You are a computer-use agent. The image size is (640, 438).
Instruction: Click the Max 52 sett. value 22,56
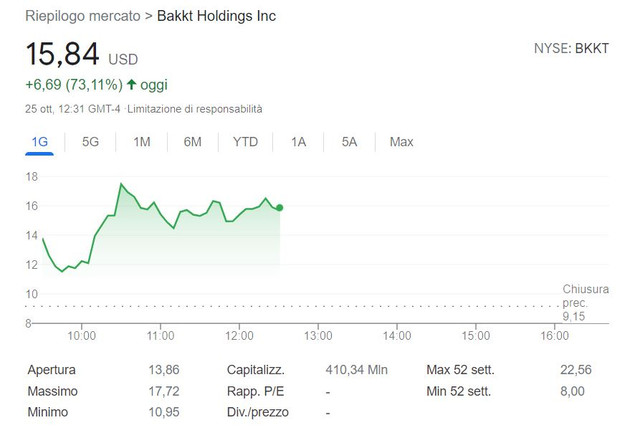coord(576,370)
